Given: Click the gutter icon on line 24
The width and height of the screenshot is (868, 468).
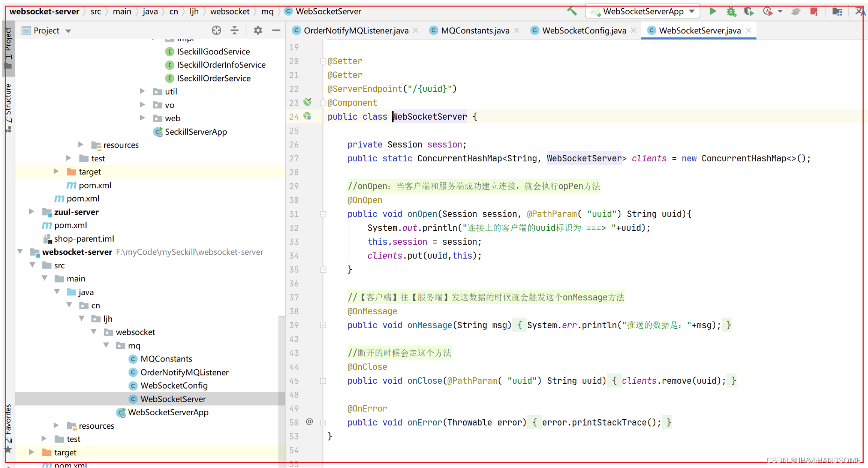Looking at the screenshot, I should (307, 116).
